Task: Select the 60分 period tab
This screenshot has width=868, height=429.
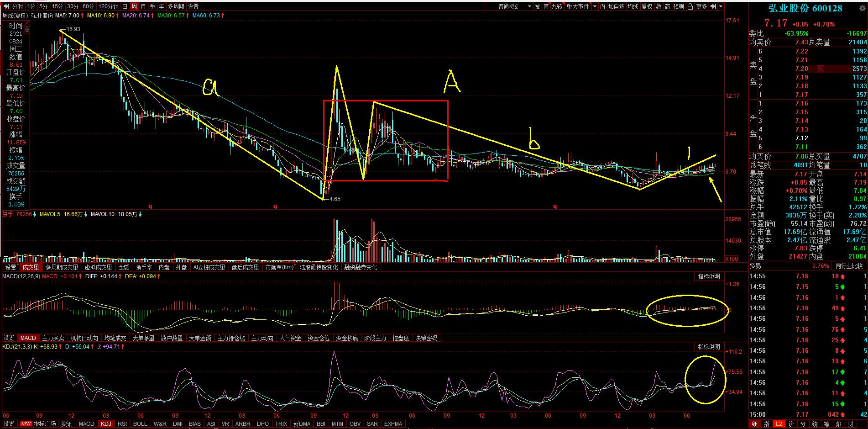Action: tap(89, 6)
